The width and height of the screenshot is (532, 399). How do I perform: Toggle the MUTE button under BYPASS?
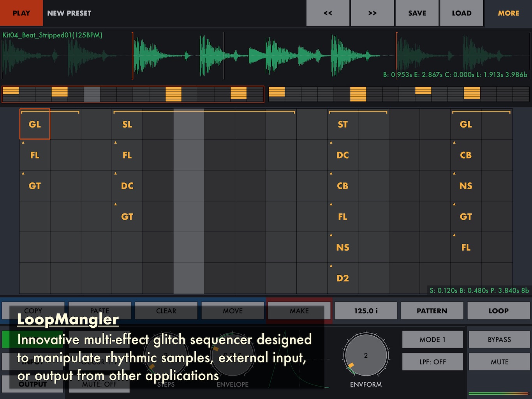tap(499, 362)
